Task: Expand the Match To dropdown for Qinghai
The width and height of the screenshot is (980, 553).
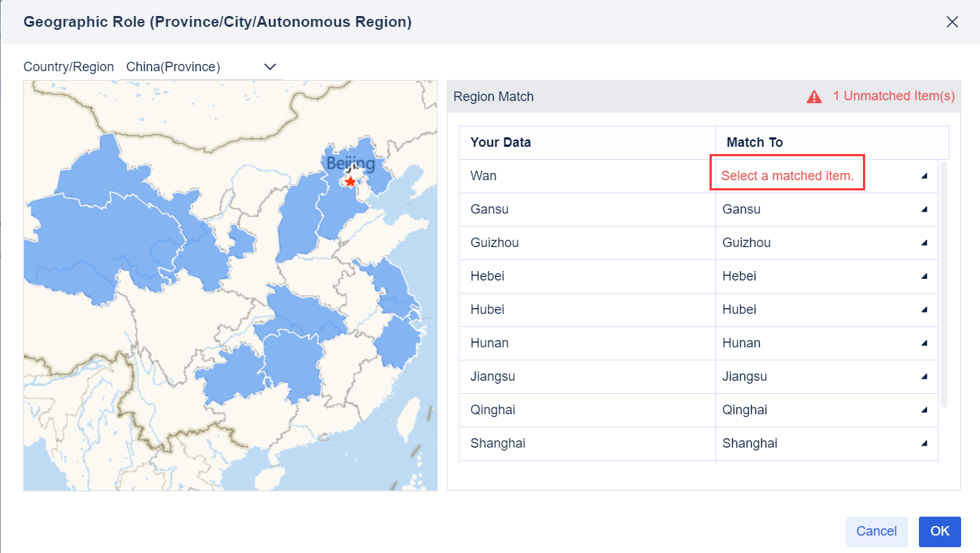Action: (924, 410)
